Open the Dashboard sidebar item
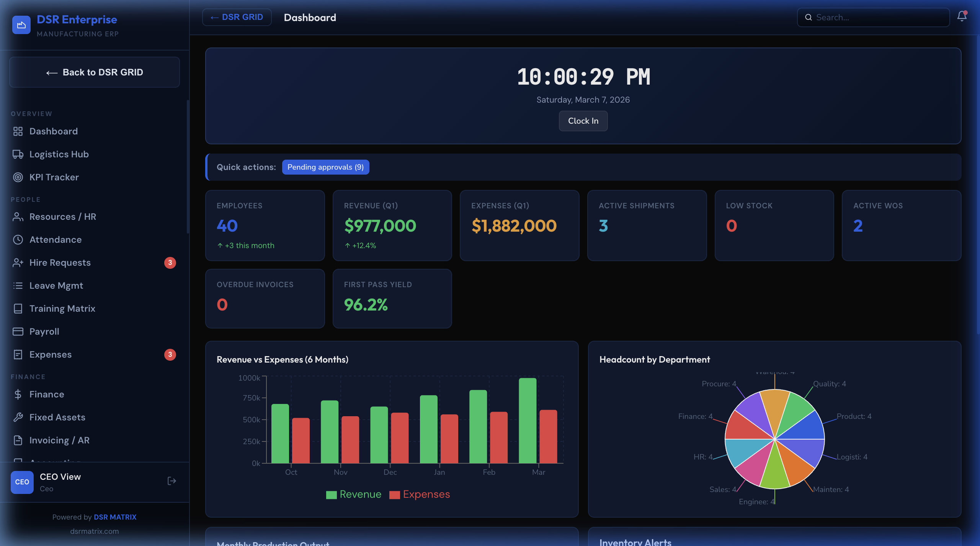The image size is (980, 546). [x=53, y=131]
